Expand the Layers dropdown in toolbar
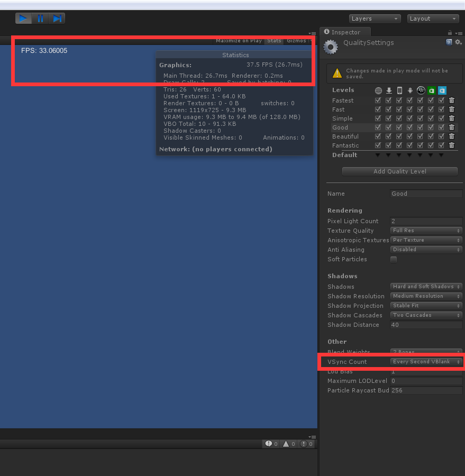The height and width of the screenshot is (476, 465). tap(375, 19)
